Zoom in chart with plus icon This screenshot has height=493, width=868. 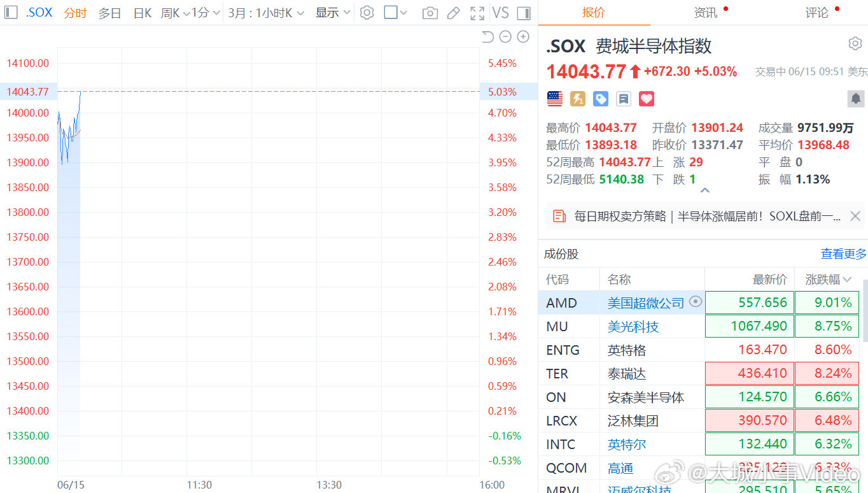point(523,37)
